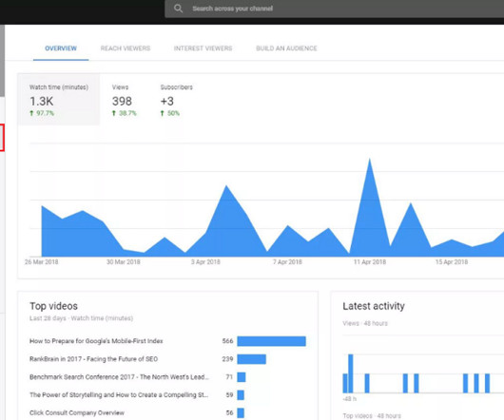Viewport: 504px width, 420px height.
Task: Click the 97.7% watch time change indicator
Action: [42, 113]
